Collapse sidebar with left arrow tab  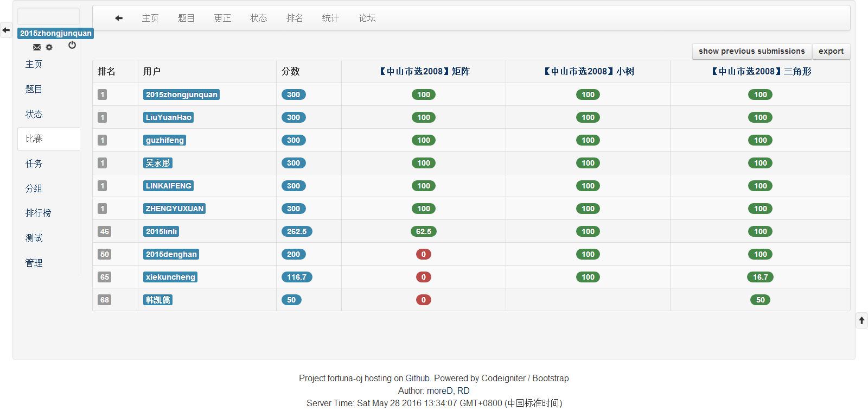point(6,30)
